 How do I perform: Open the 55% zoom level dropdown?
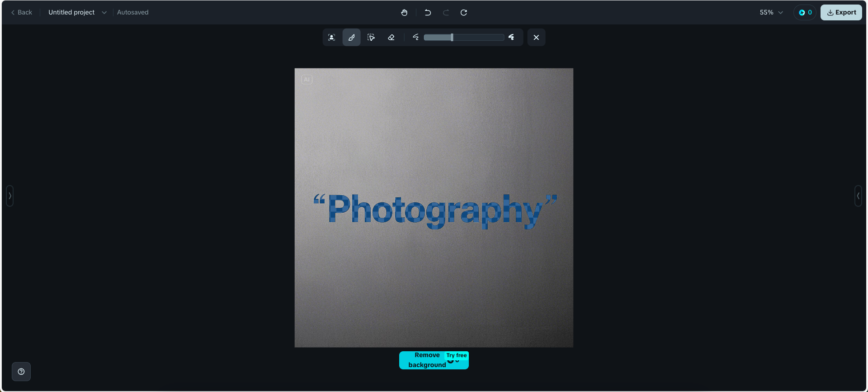pos(771,13)
